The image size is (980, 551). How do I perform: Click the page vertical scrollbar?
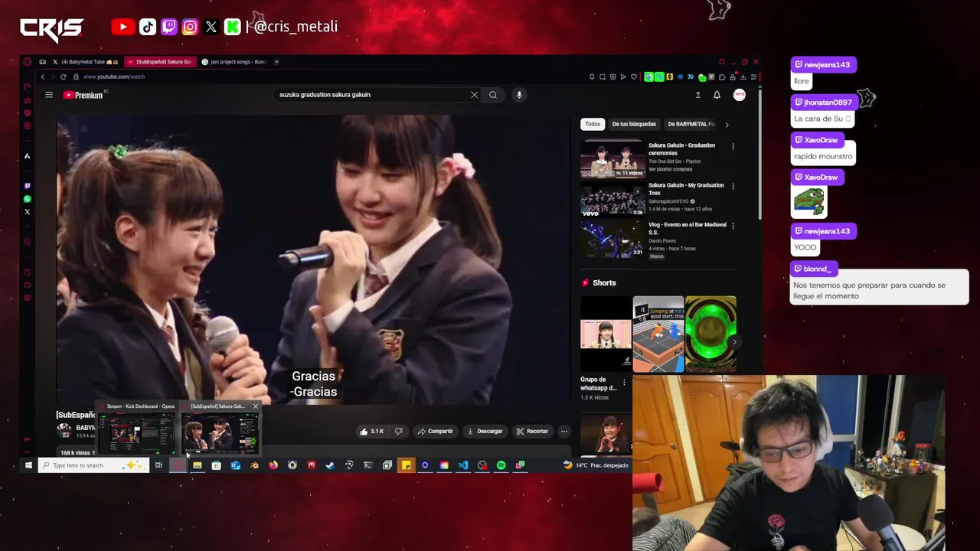click(759, 153)
